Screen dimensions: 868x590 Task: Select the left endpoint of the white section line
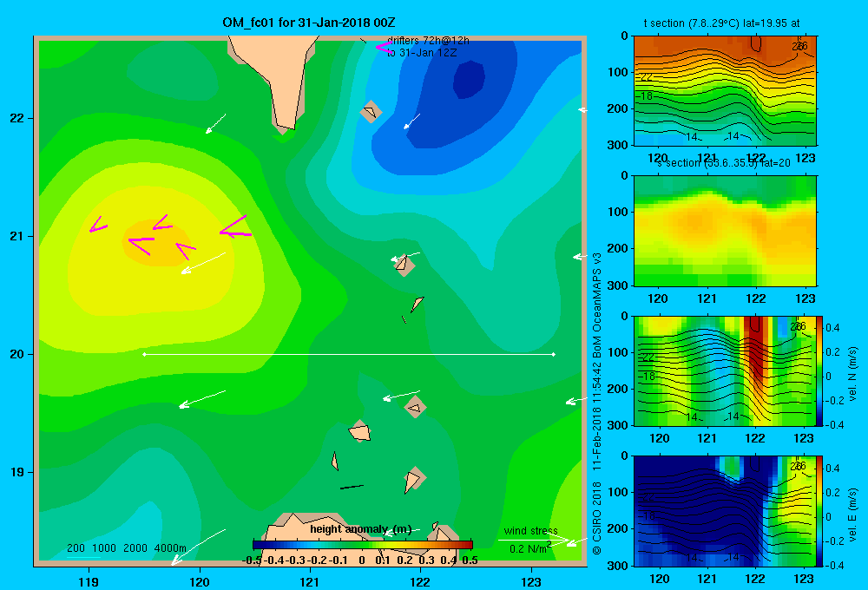click(144, 354)
